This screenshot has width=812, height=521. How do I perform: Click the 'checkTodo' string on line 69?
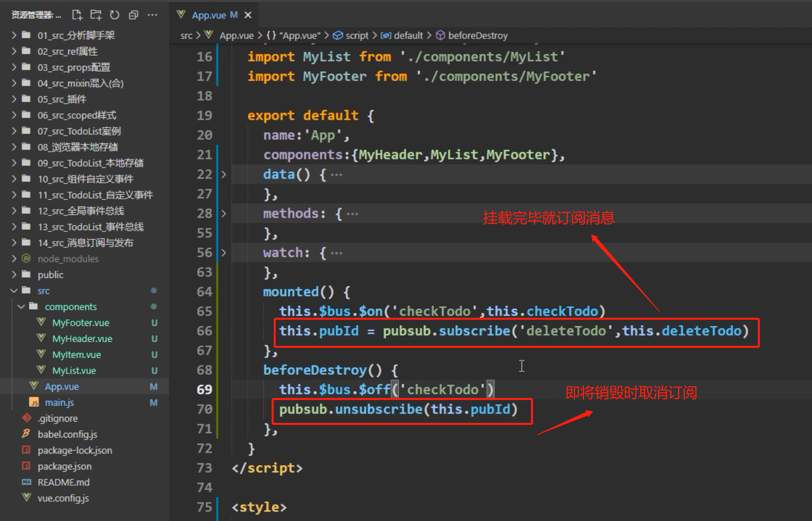click(443, 389)
